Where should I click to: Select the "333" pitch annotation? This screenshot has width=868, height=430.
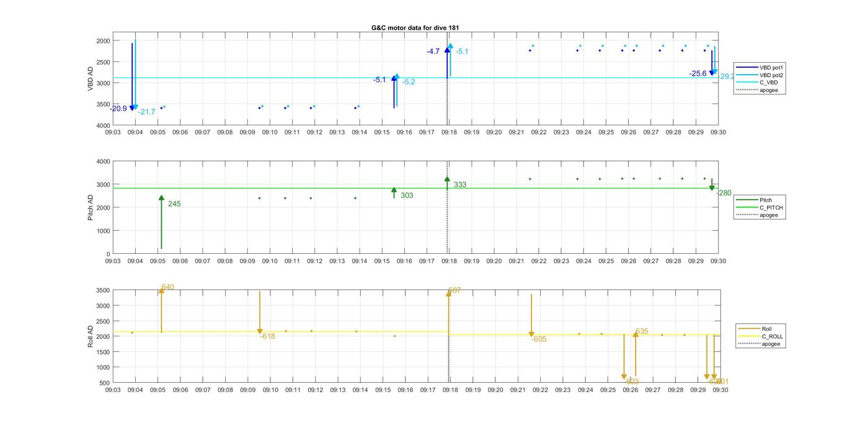[x=460, y=184]
